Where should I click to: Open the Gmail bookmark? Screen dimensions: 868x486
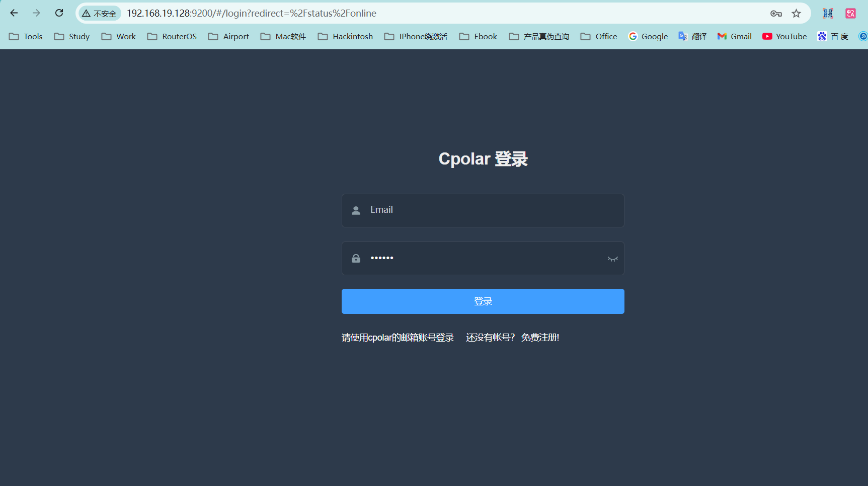(x=735, y=36)
